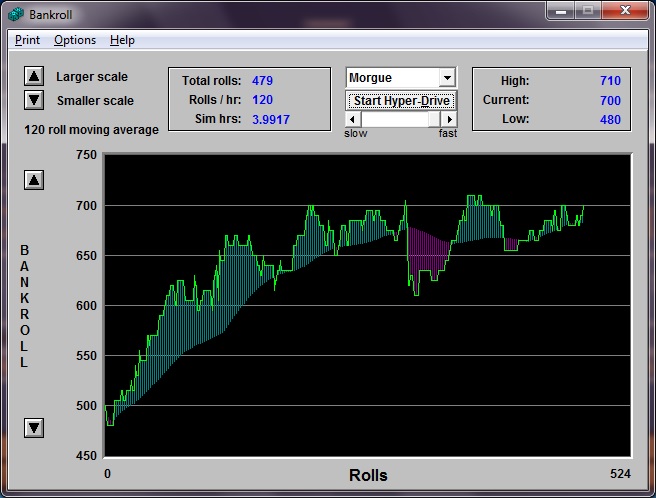Shift bankroll axis up with the arrow
The image size is (656, 498).
pos(34,180)
